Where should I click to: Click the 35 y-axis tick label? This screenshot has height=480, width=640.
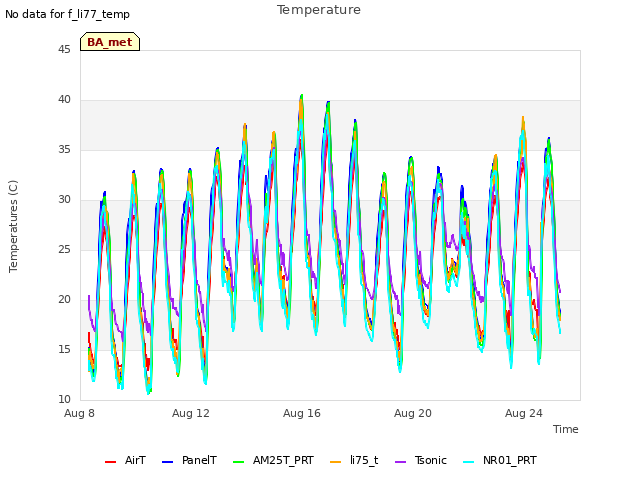point(64,150)
